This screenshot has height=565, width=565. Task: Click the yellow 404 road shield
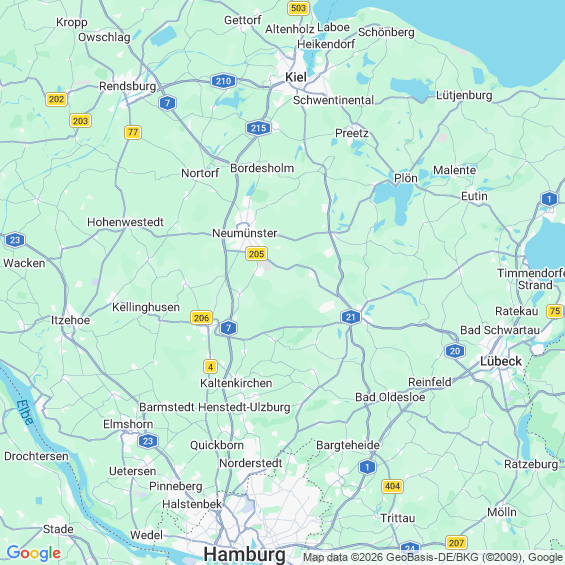pos(392,486)
